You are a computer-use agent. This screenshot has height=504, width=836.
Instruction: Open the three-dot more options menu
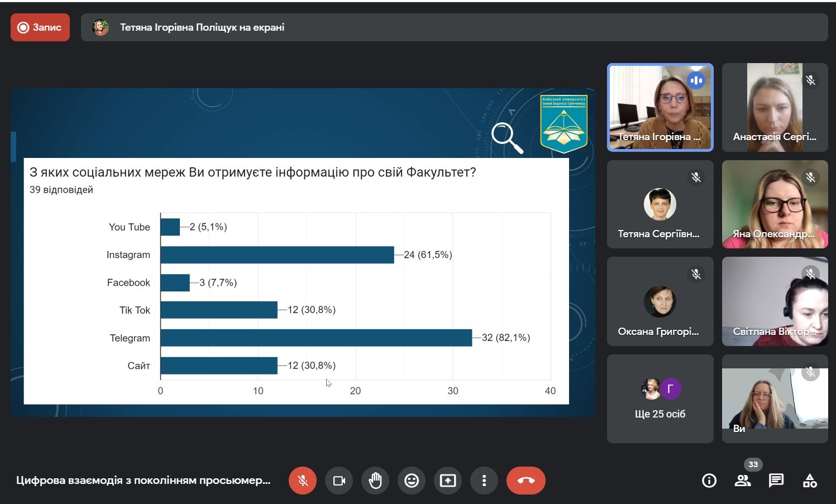484,481
